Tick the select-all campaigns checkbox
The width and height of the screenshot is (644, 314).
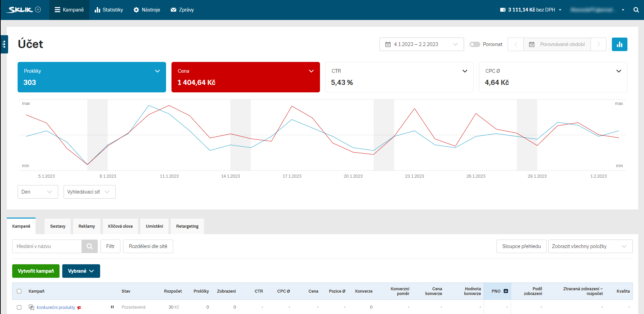point(19,291)
